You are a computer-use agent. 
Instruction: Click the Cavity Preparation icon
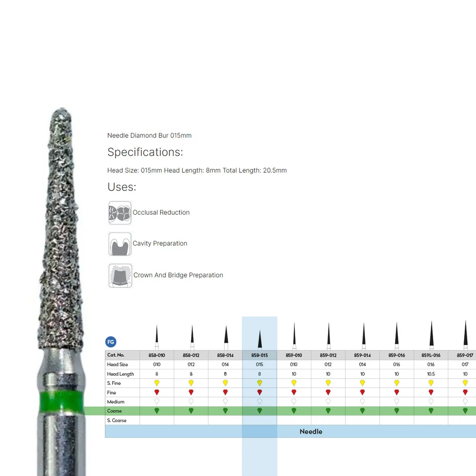pyautogui.click(x=119, y=244)
